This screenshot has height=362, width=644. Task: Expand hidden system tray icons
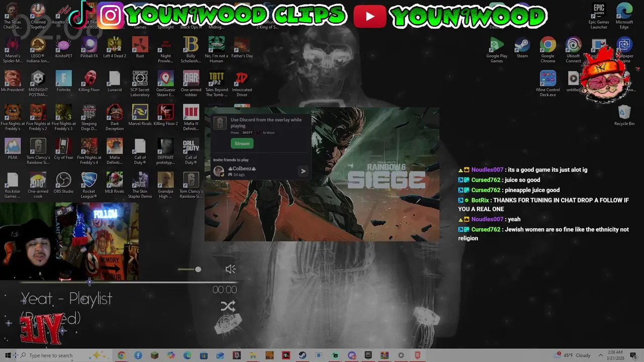(600, 355)
